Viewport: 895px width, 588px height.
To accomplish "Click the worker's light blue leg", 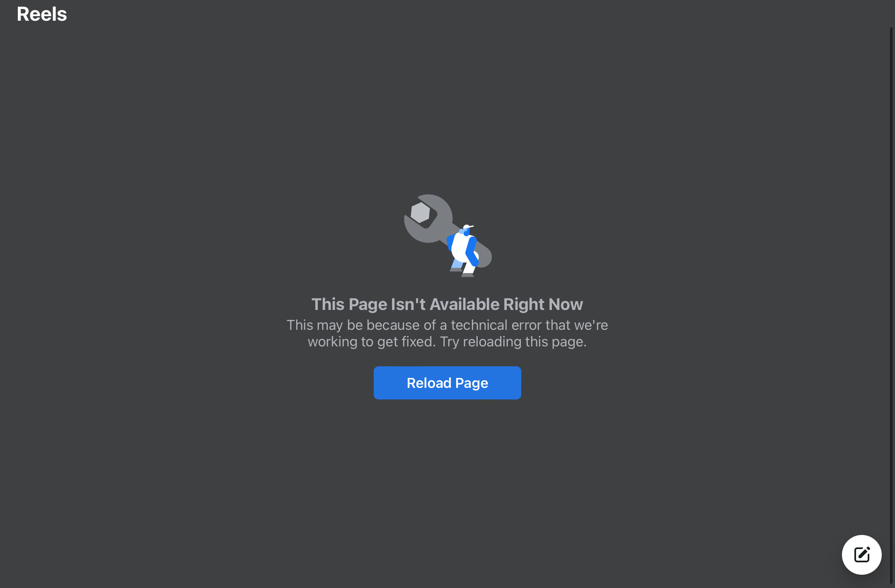I will click(x=457, y=264).
